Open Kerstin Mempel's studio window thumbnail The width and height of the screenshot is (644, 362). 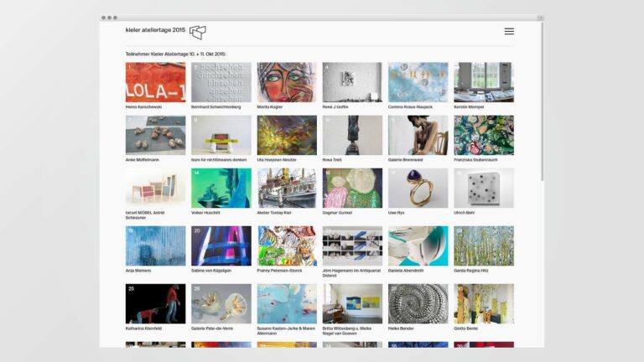tap(484, 82)
